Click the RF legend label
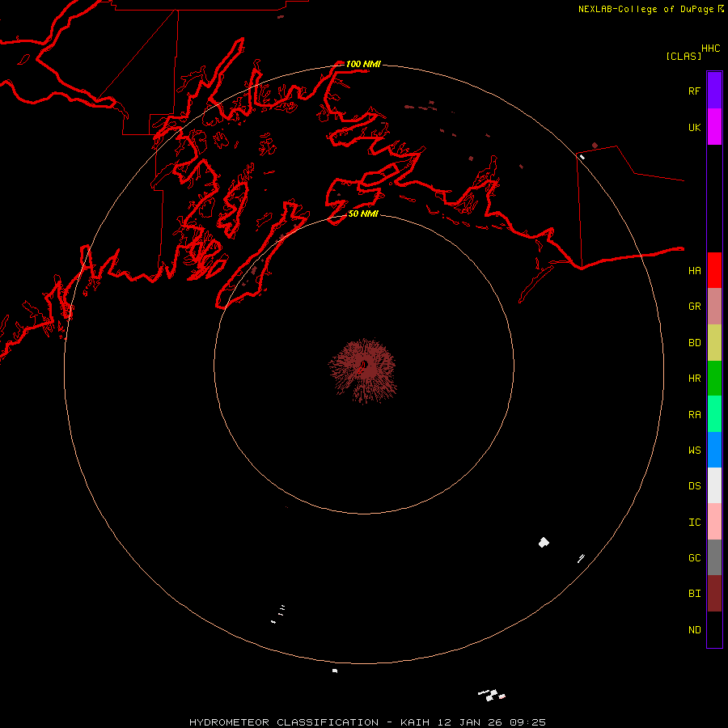 coord(694,91)
